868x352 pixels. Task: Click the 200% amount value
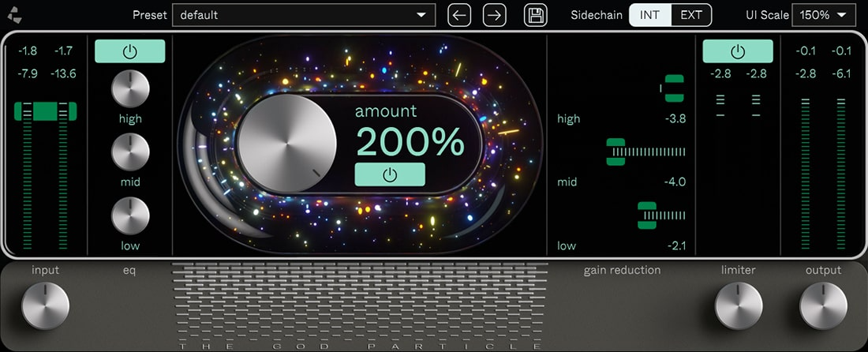point(410,142)
